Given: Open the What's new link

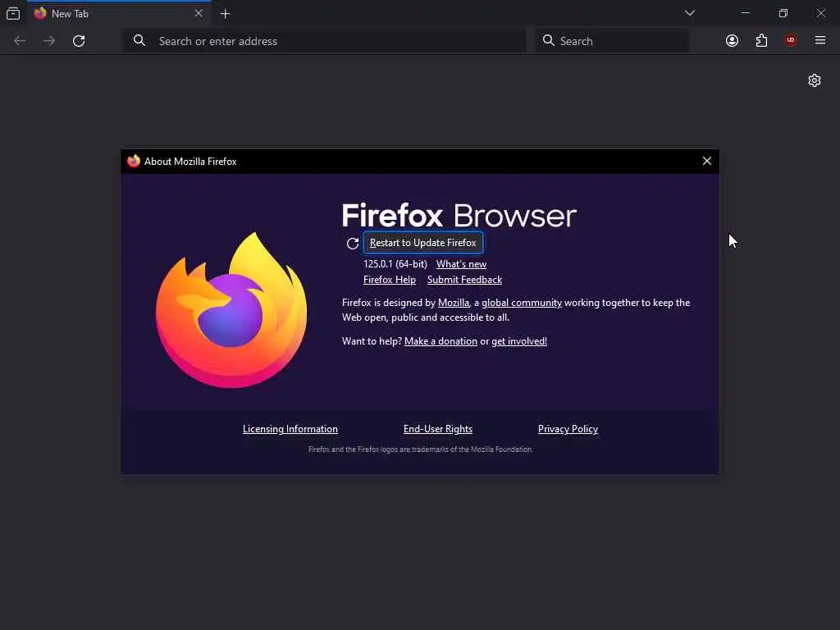Looking at the screenshot, I should (461, 264).
